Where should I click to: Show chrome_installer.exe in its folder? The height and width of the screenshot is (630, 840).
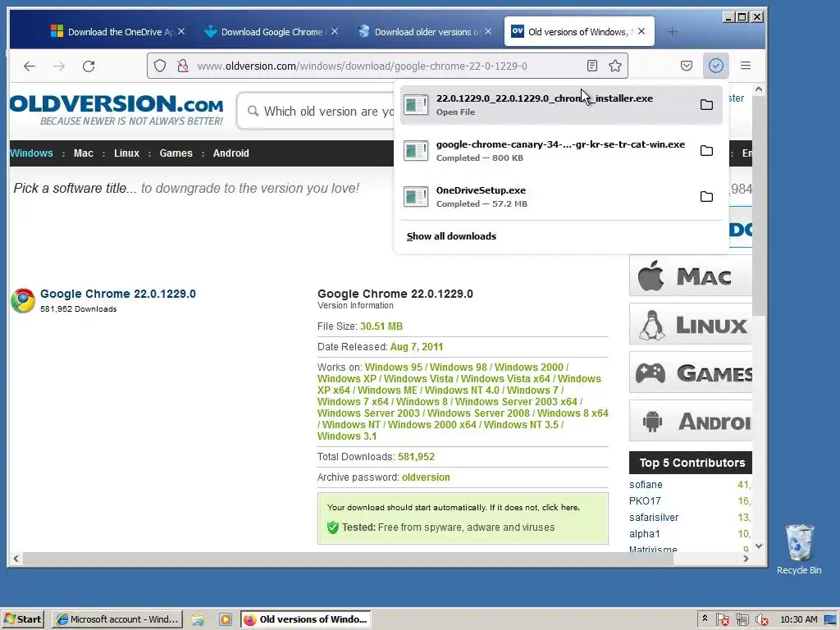[706, 104]
